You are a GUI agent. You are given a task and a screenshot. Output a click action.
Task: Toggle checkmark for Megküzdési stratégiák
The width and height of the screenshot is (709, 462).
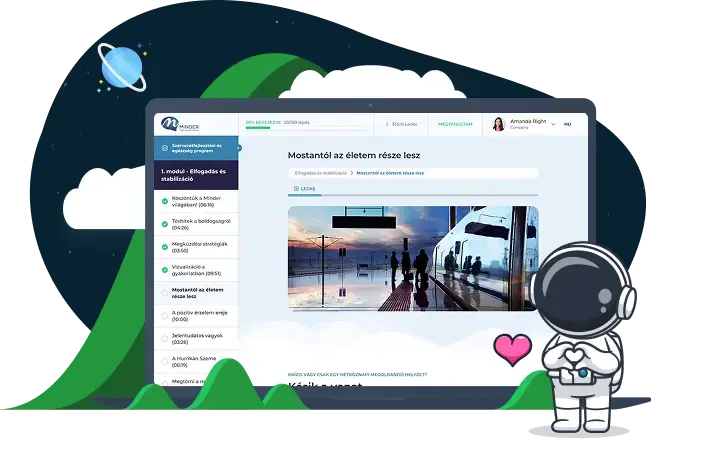(165, 247)
